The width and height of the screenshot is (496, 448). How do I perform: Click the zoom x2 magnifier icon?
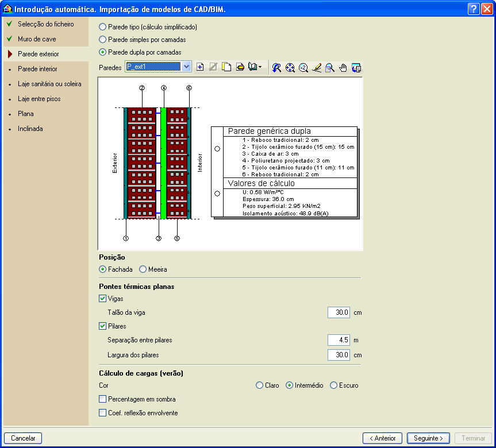click(x=303, y=68)
